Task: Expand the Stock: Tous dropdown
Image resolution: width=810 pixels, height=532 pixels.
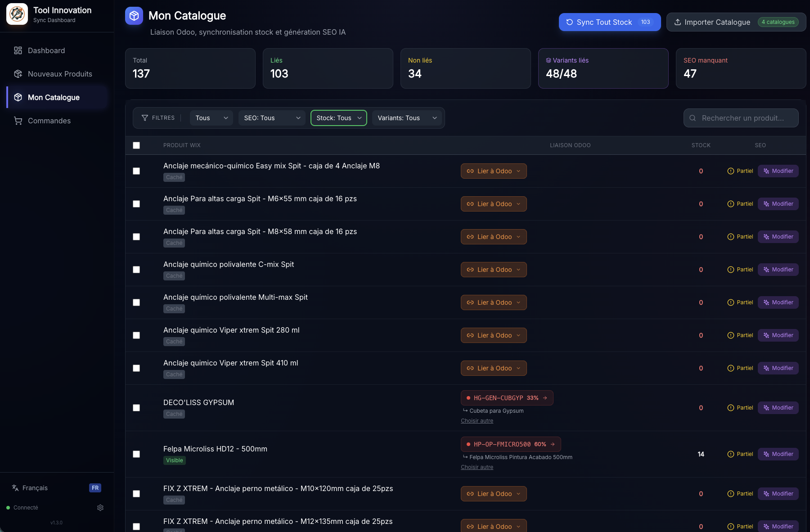Action: pos(338,118)
